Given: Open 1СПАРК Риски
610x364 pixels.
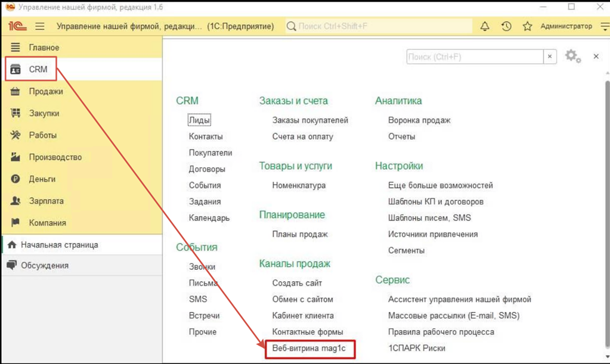Looking at the screenshot, I should tap(417, 348).
